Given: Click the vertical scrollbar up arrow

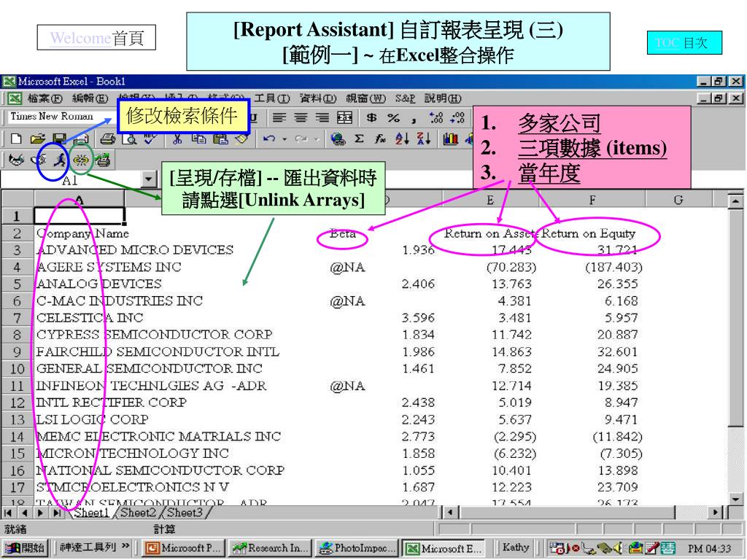Looking at the screenshot, I should (x=736, y=201).
